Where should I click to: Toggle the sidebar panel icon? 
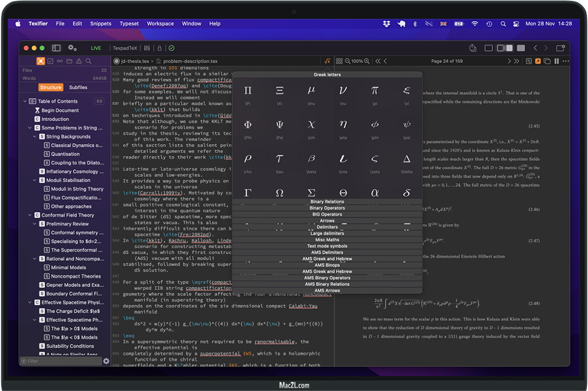pyautogui.click(x=56, y=48)
